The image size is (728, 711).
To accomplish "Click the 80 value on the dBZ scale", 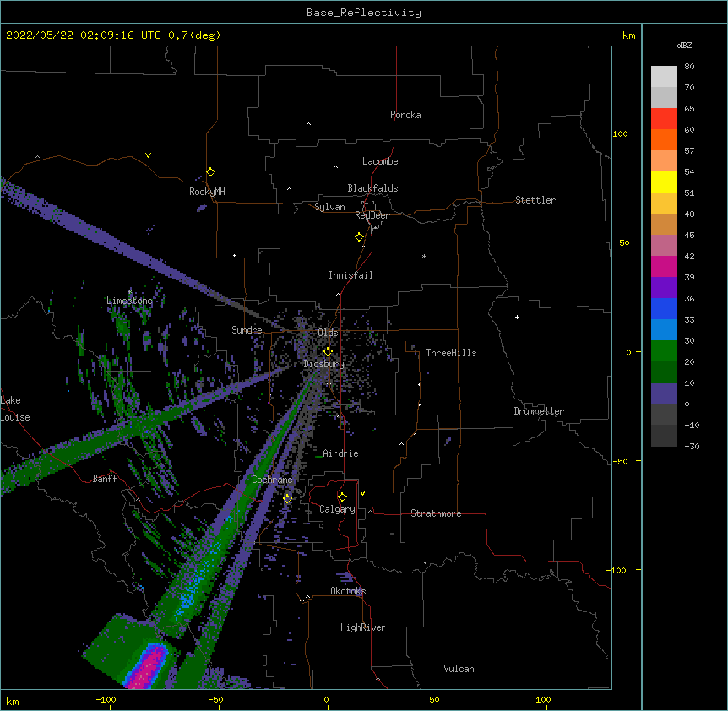I will pos(689,67).
